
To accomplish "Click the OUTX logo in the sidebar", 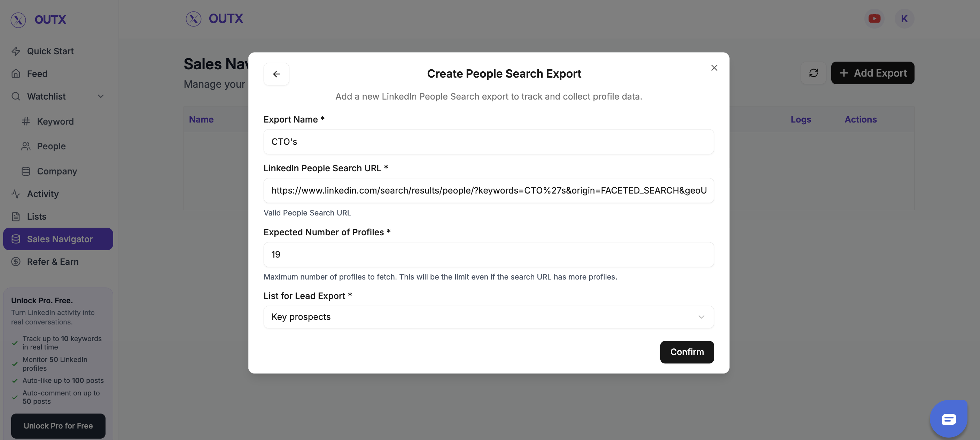I will pyautogui.click(x=38, y=20).
